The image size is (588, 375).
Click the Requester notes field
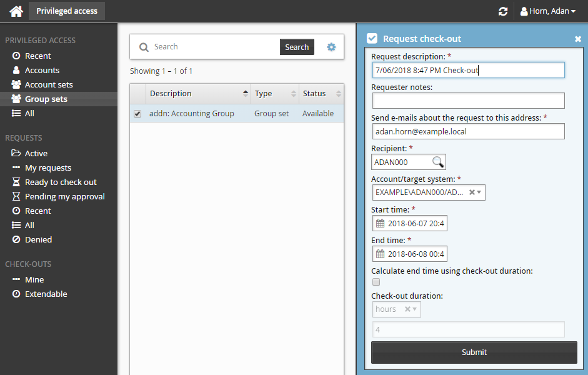click(468, 101)
